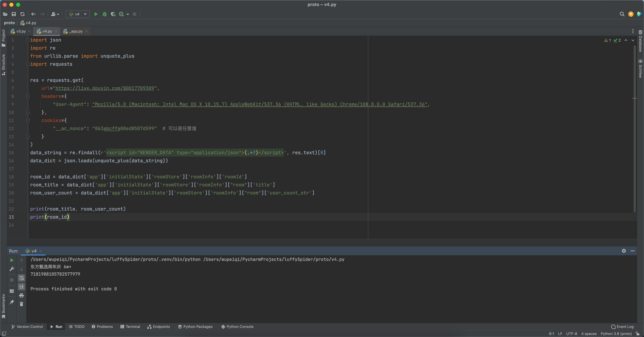Run v4 with the green play button
The height and width of the screenshot is (337, 644).
(96, 14)
